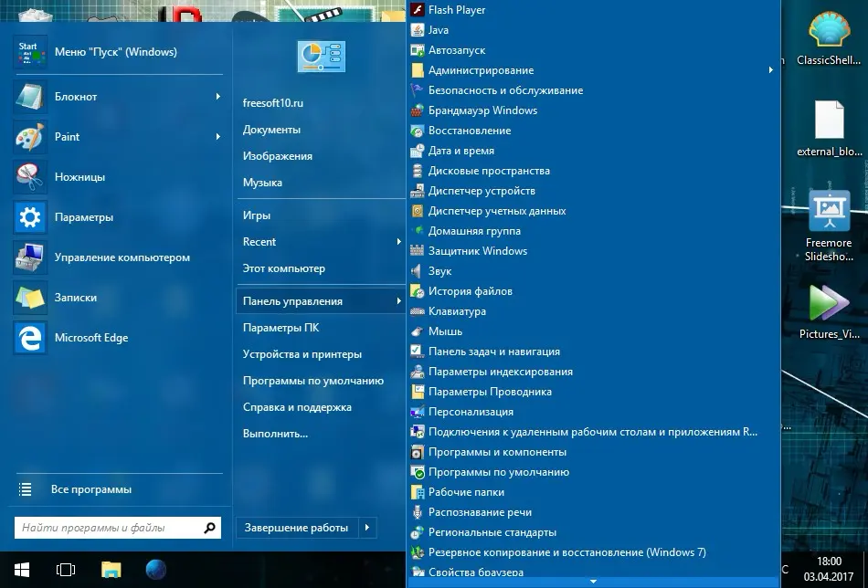Open Параметры ПК entry

[281, 328]
